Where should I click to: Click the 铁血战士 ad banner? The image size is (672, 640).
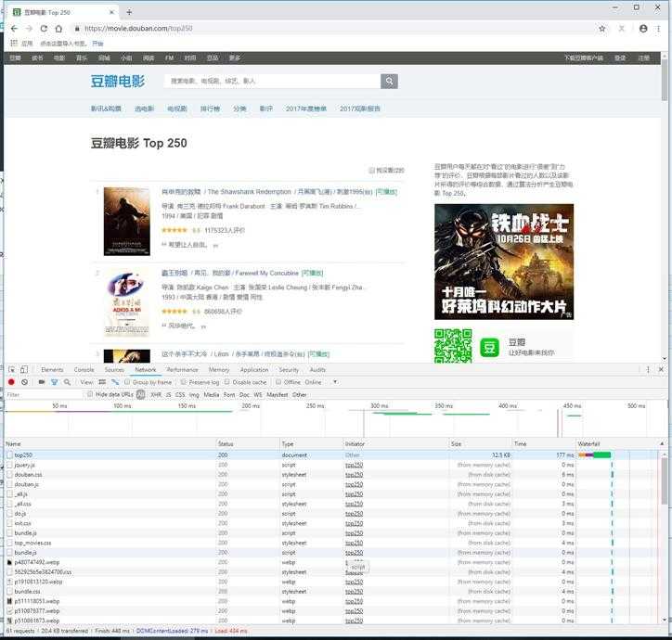coord(504,262)
